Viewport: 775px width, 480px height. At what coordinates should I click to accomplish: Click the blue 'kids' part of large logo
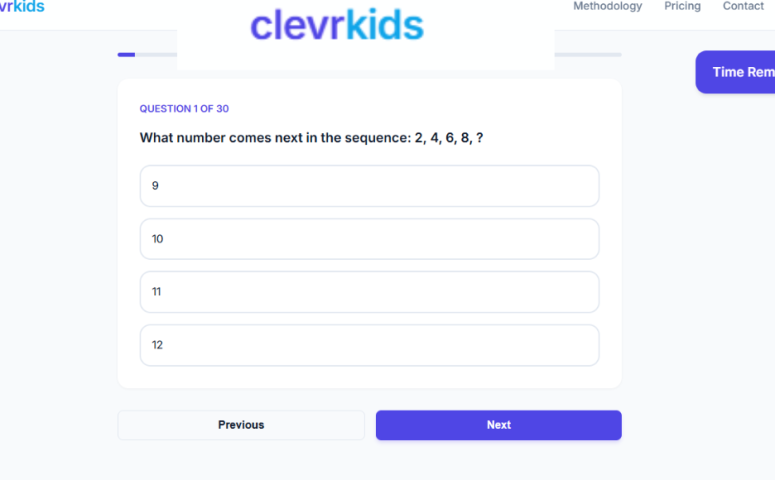[384, 25]
